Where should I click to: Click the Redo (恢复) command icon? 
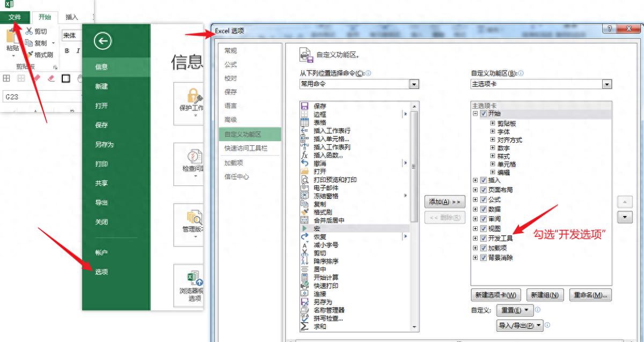(304, 236)
